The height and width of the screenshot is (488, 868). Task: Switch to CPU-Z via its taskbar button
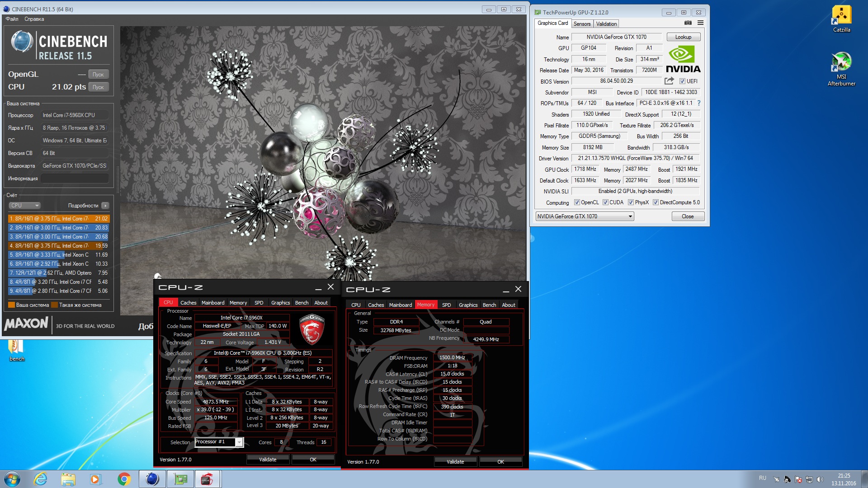208,479
